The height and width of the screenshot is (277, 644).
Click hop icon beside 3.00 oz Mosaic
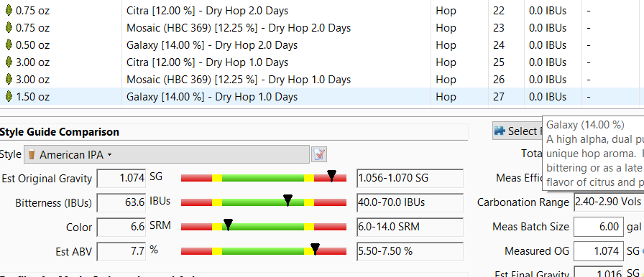8,80
